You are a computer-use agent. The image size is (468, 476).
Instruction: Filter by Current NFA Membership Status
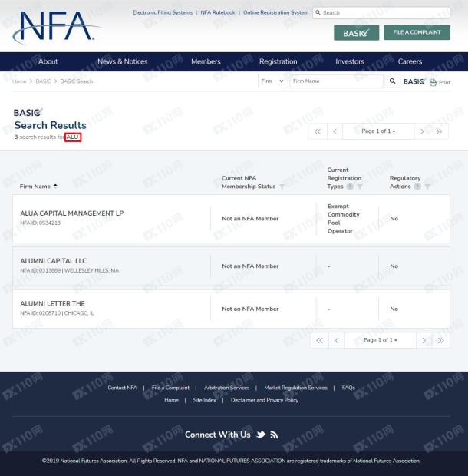point(282,187)
